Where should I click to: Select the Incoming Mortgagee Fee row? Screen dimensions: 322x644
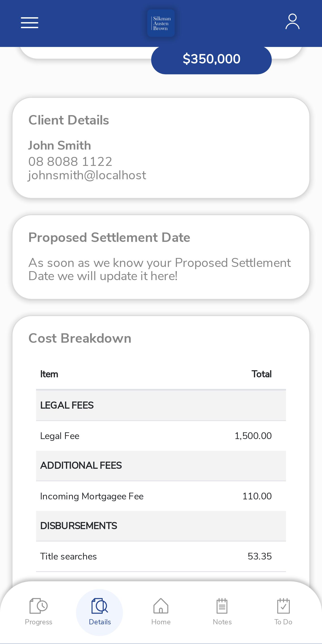pos(161,496)
